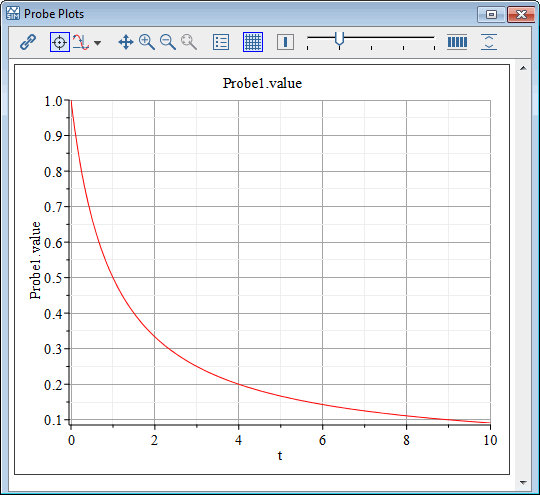
Task: Toggle the point probe crosshair tool
Action: (60, 42)
